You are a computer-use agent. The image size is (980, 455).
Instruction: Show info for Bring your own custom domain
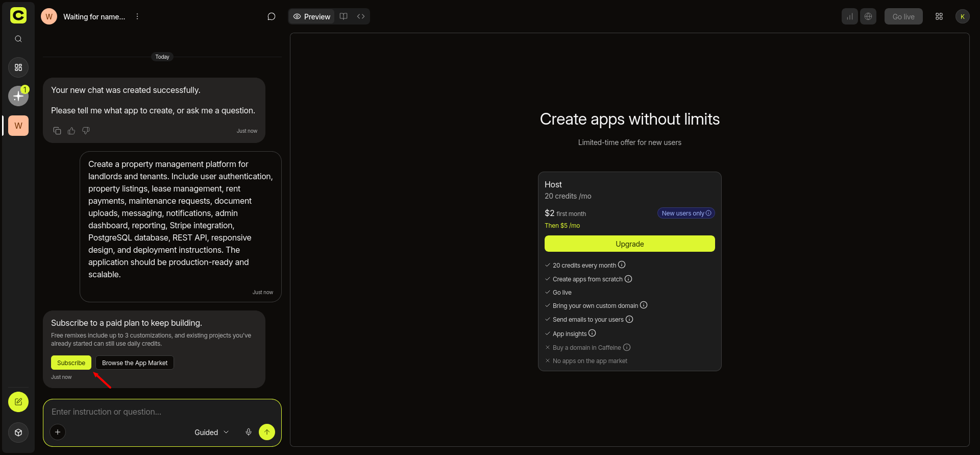coord(644,305)
